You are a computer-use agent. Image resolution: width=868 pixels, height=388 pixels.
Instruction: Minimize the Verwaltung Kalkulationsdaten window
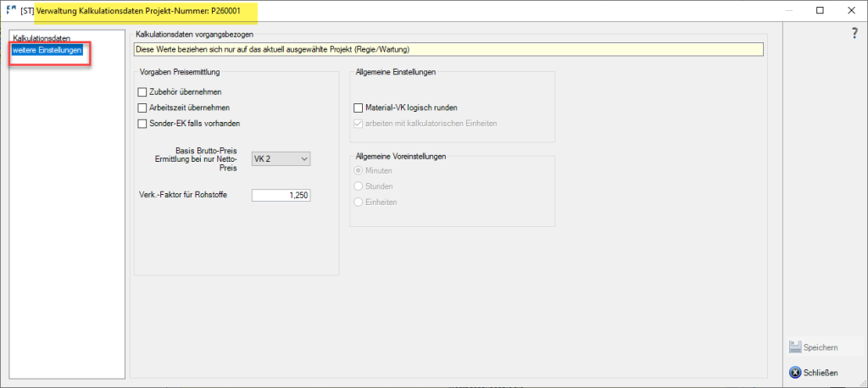781,11
